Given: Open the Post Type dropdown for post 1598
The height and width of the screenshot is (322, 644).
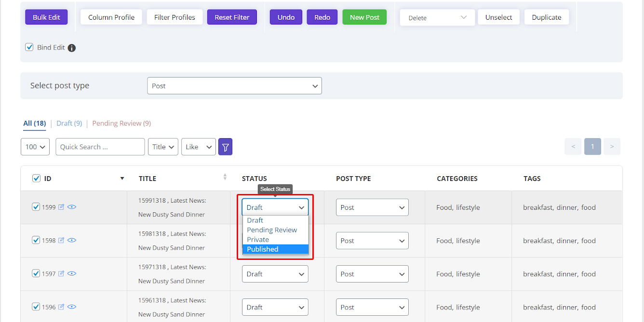Looking at the screenshot, I should click(372, 241).
